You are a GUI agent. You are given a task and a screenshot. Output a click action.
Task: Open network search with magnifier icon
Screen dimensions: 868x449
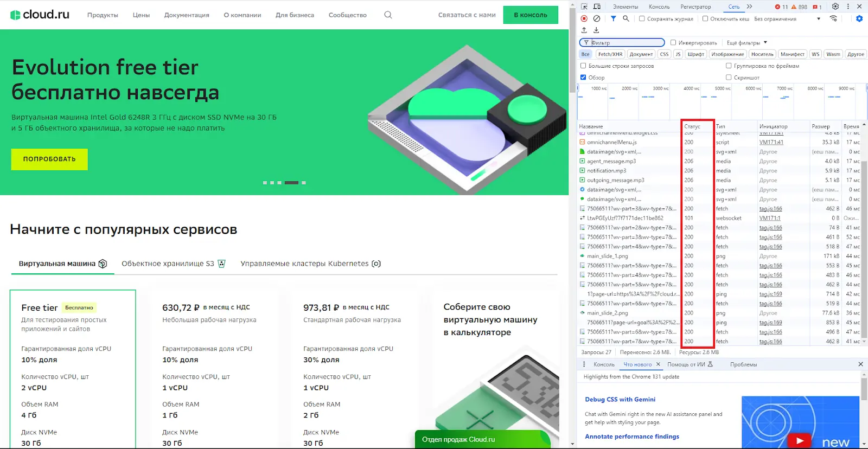click(x=626, y=18)
